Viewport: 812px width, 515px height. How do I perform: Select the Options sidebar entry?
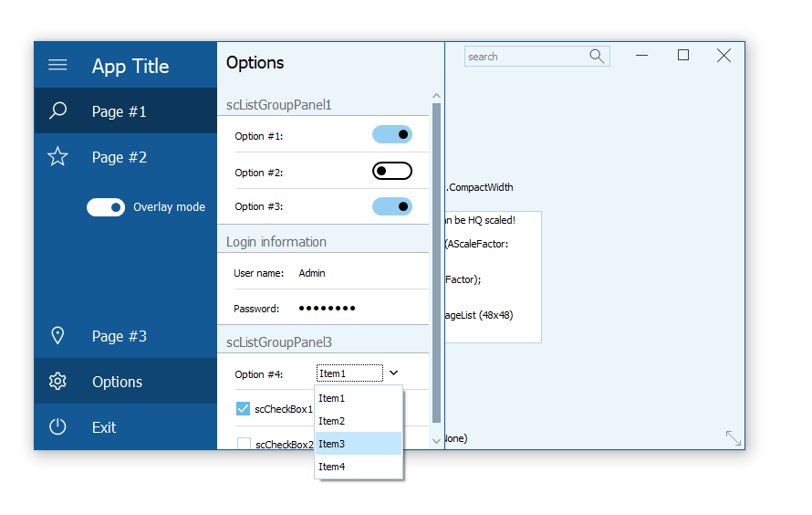[125, 382]
